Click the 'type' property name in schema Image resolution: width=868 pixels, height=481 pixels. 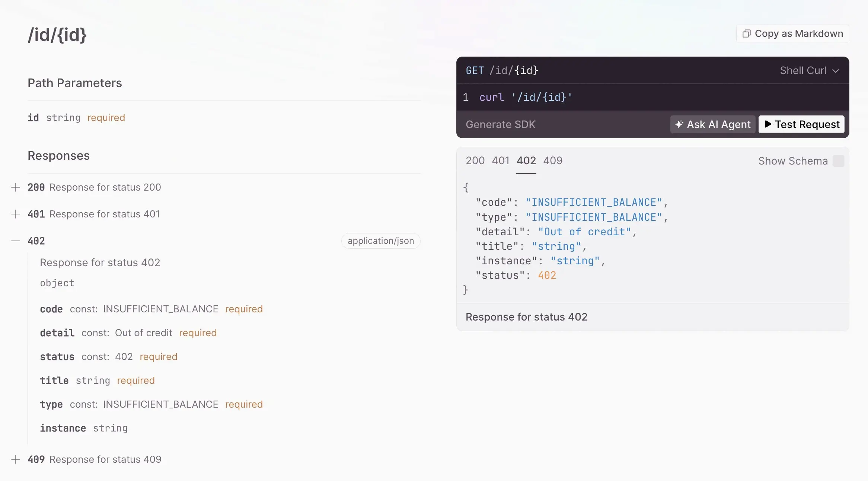(51, 404)
